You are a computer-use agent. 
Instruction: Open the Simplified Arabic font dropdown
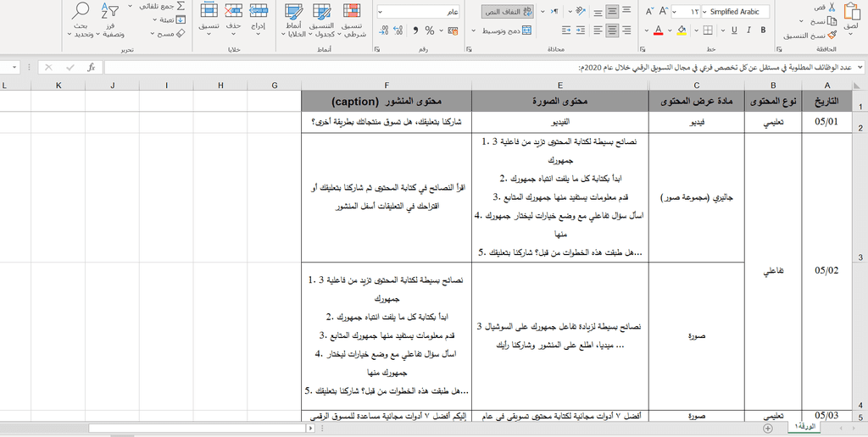pos(704,12)
